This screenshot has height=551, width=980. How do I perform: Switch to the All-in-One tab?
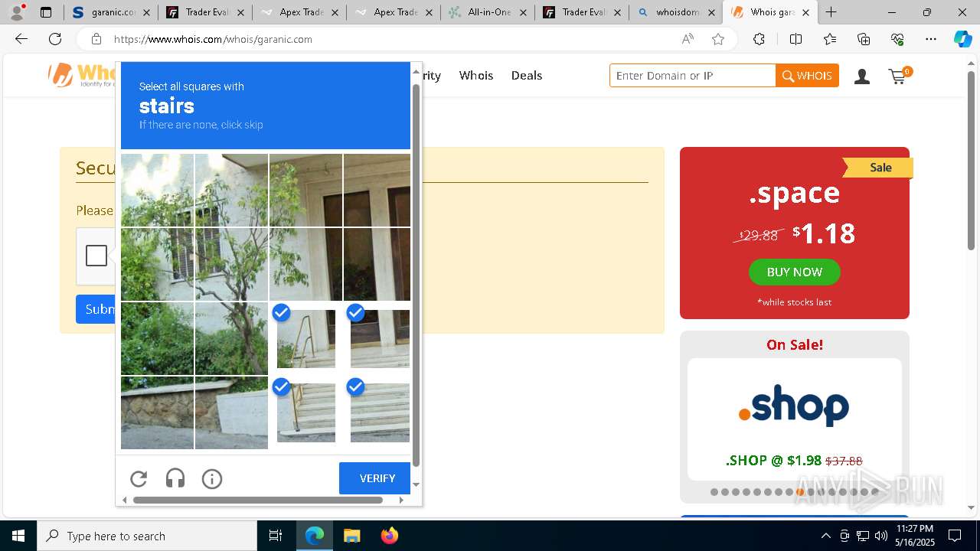pyautogui.click(x=488, y=12)
